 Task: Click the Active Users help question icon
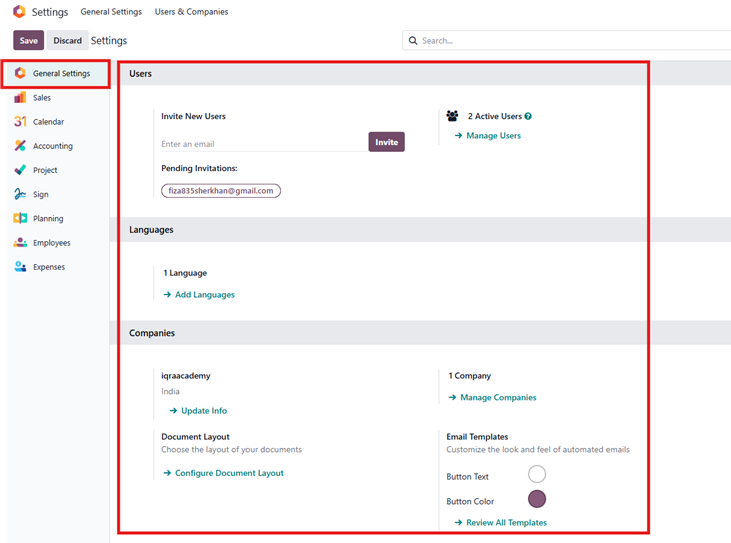(528, 117)
